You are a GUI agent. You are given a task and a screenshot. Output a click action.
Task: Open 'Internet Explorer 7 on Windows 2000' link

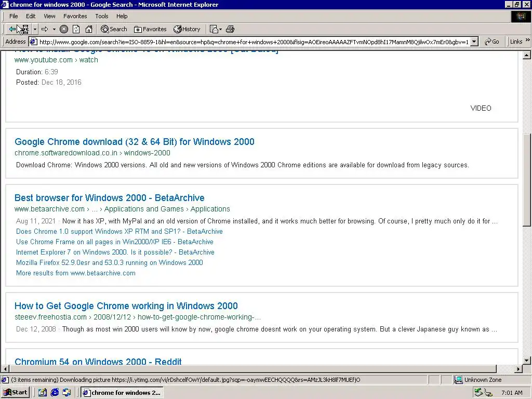[x=115, y=252]
